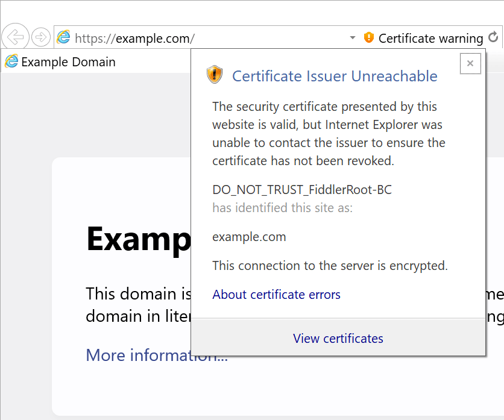Go back with the browser Back arrow
The height and width of the screenshot is (420, 504).
pyautogui.click(x=16, y=37)
